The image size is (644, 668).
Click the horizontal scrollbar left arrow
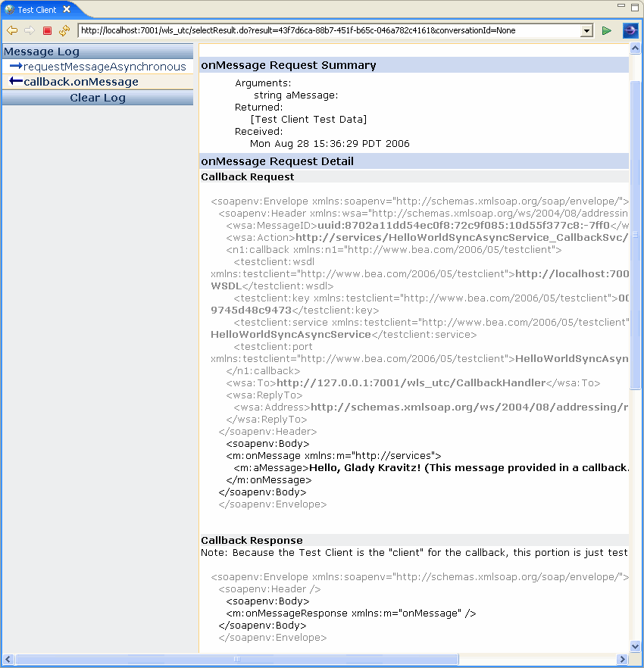tap(8, 659)
